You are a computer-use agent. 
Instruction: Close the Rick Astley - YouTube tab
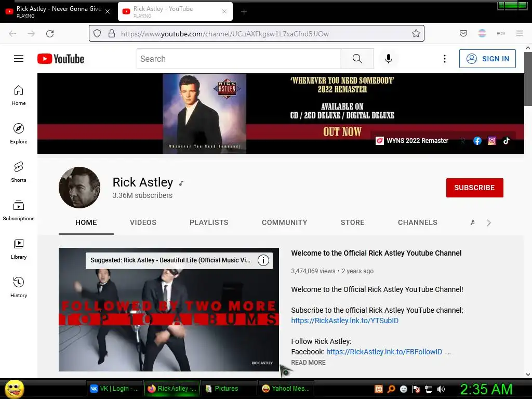(x=224, y=11)
